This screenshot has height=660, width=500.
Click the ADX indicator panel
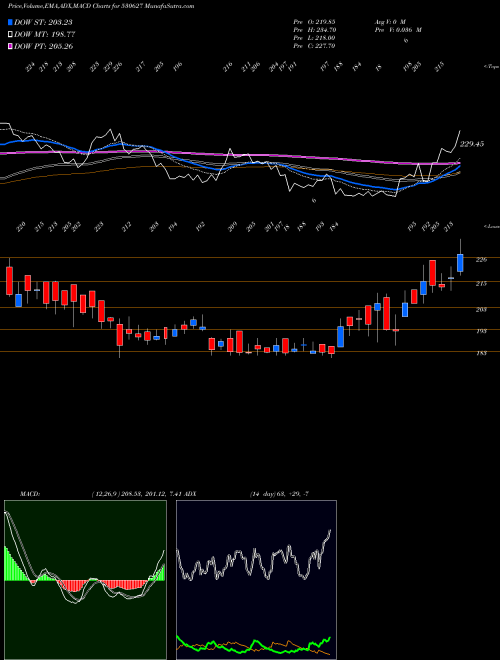pyautogui.click(x=256, y=580)
